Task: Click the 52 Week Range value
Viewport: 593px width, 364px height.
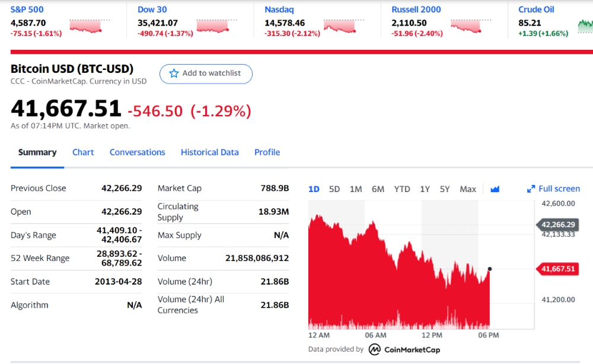Action: (x=119, y=258)
